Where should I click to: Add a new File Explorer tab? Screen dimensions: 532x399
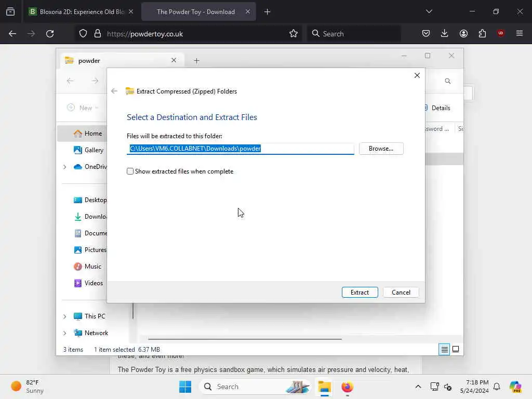(x=196, y=61)
